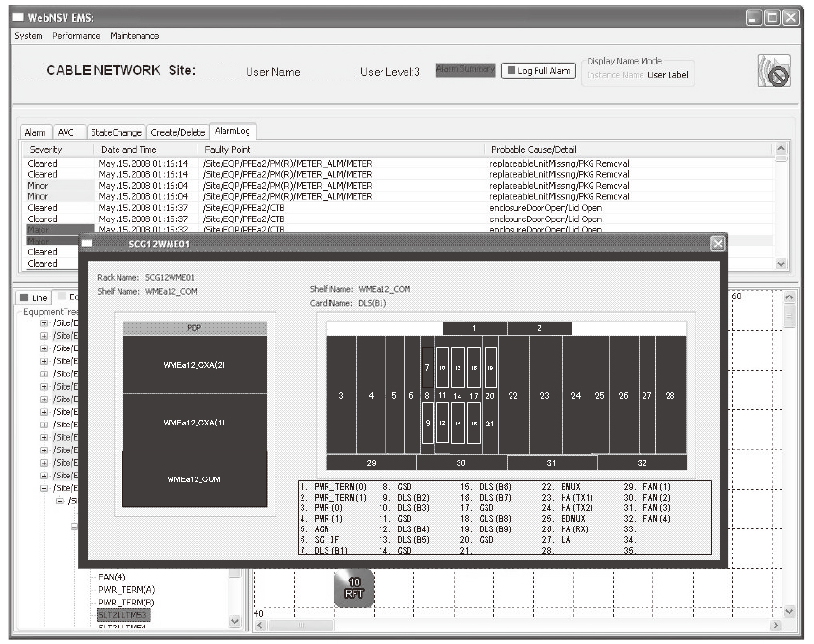Click card slot 9 on the shelf

(428, 423)
